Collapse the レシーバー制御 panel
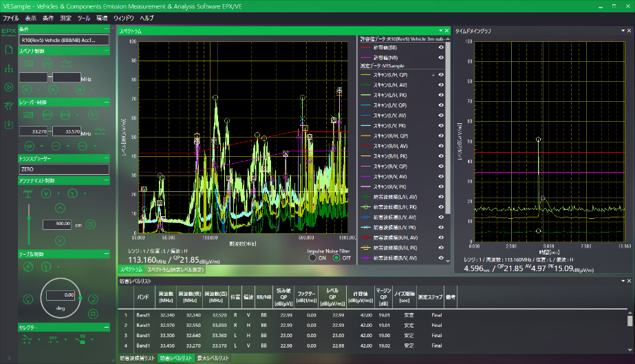The image size is (635, 364). tap(107, 103)
